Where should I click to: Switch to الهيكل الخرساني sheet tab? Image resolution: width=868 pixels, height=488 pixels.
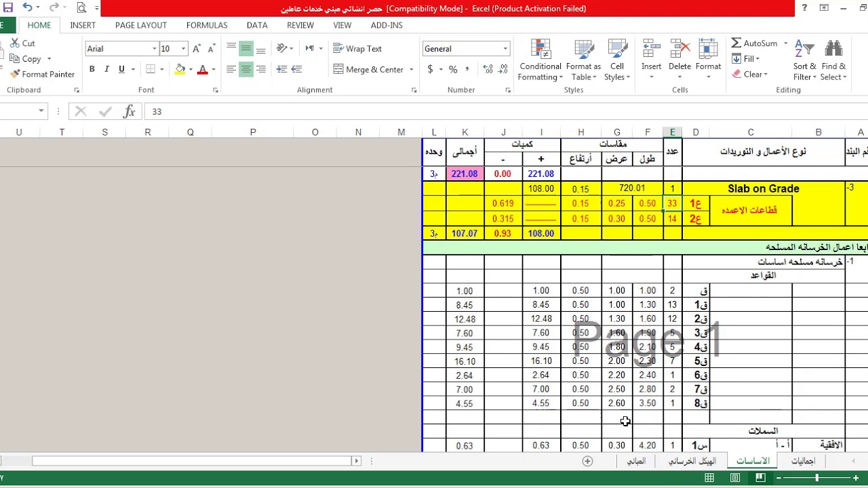pyautogui.click(x=692, y=461)
